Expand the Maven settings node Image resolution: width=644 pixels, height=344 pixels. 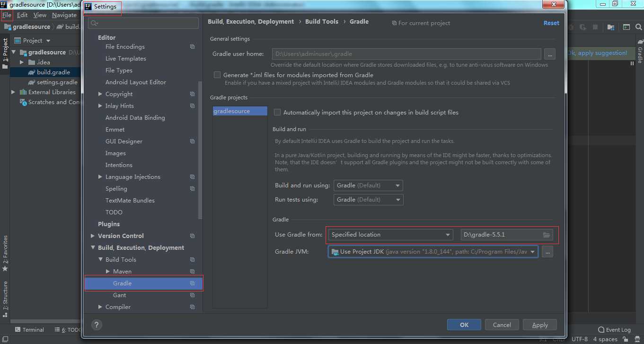pyautogui.click(x=108, y=272)
